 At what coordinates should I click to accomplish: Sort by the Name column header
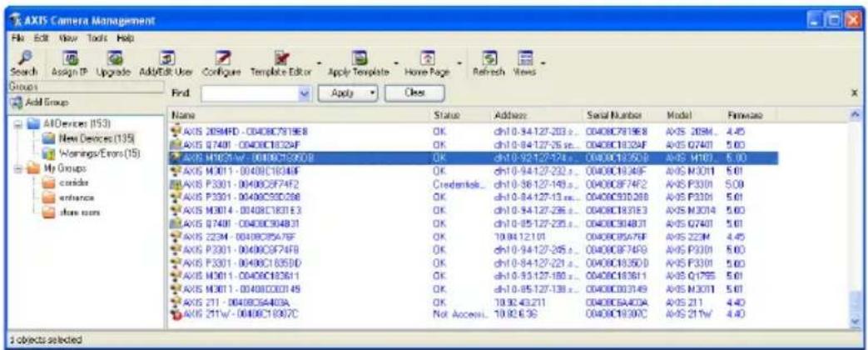click(297, 115)
